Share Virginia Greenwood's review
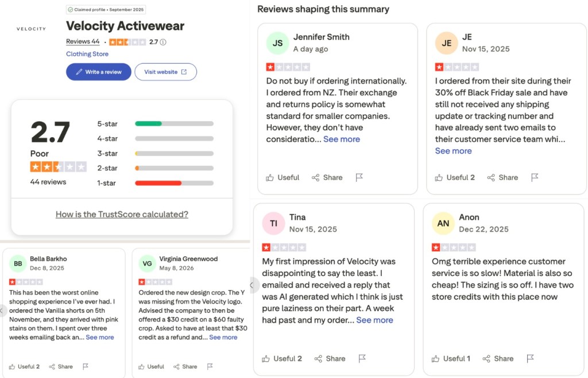This screenshot has width=588, height=378. [x=185, y=367]
